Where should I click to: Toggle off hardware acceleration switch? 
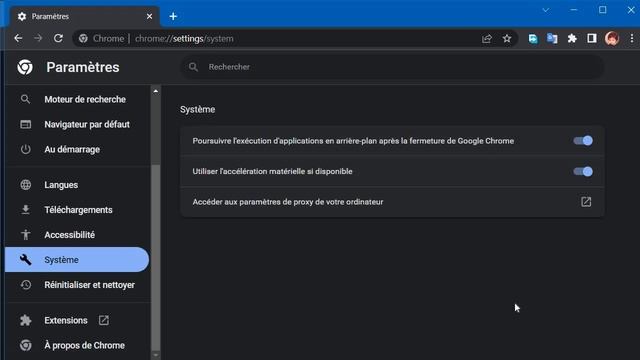(x=583, y=171)
